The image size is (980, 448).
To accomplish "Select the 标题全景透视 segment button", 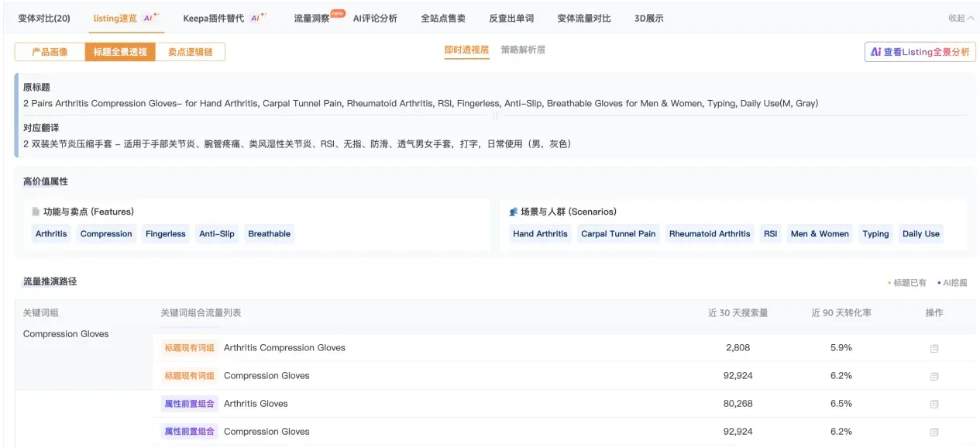I will pyautogui.click(x=120, y=52).
